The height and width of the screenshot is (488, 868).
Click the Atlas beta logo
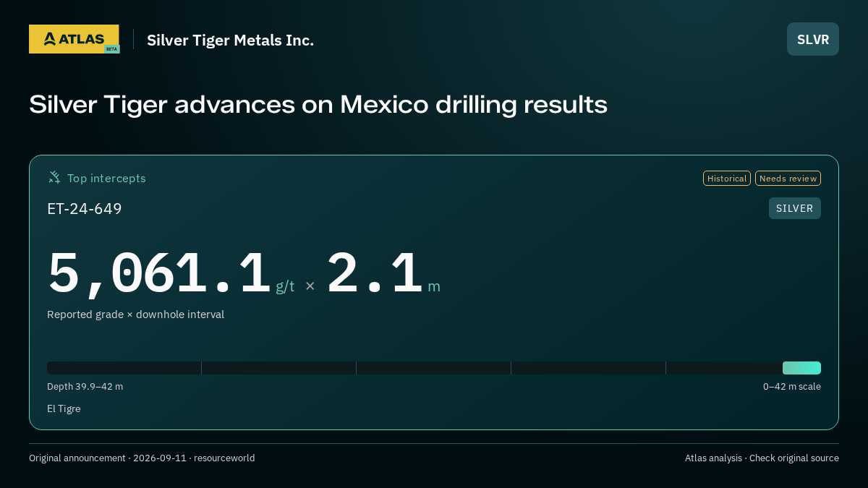(74, 39)
